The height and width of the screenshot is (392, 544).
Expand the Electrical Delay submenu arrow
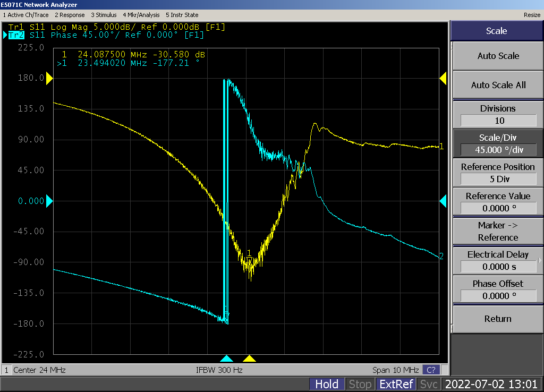click(540, 260)
